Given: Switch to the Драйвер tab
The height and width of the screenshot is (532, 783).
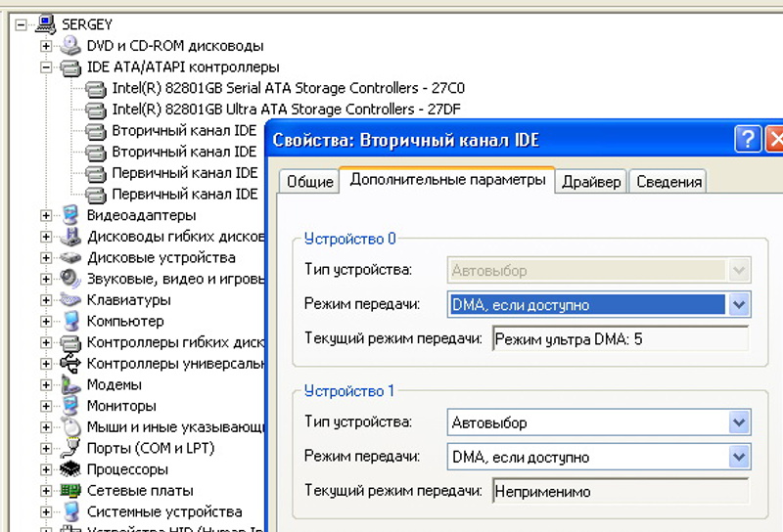Looking at the screenshot, I should [x=590, y=182].
